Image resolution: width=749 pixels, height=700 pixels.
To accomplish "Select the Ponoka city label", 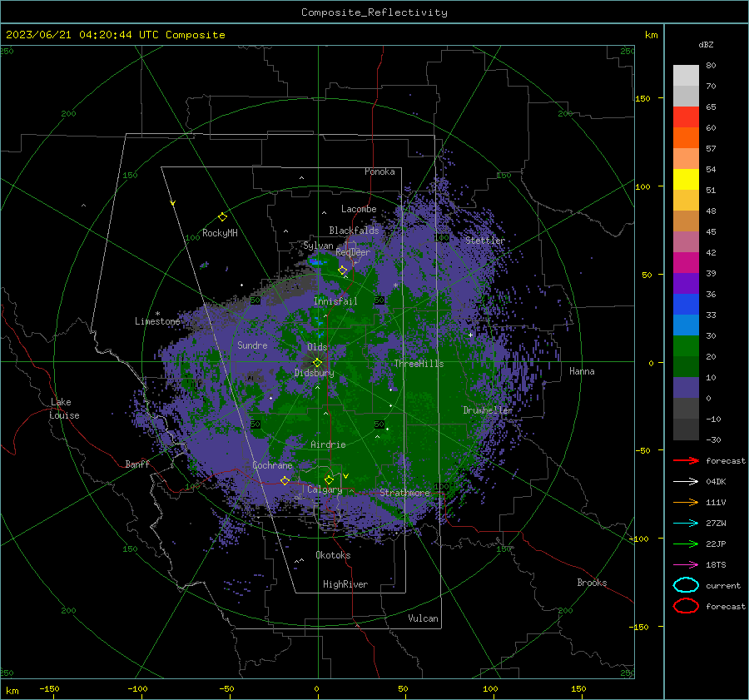I will point(379,171).
